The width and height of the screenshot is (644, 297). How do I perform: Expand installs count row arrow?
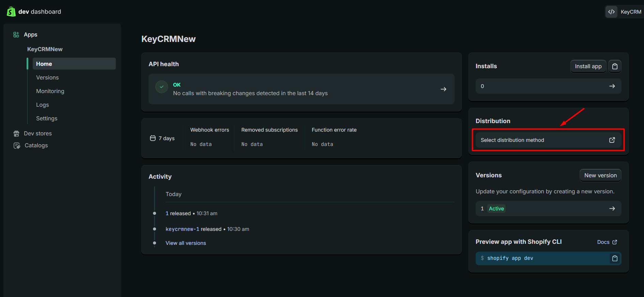pos(612,86)
